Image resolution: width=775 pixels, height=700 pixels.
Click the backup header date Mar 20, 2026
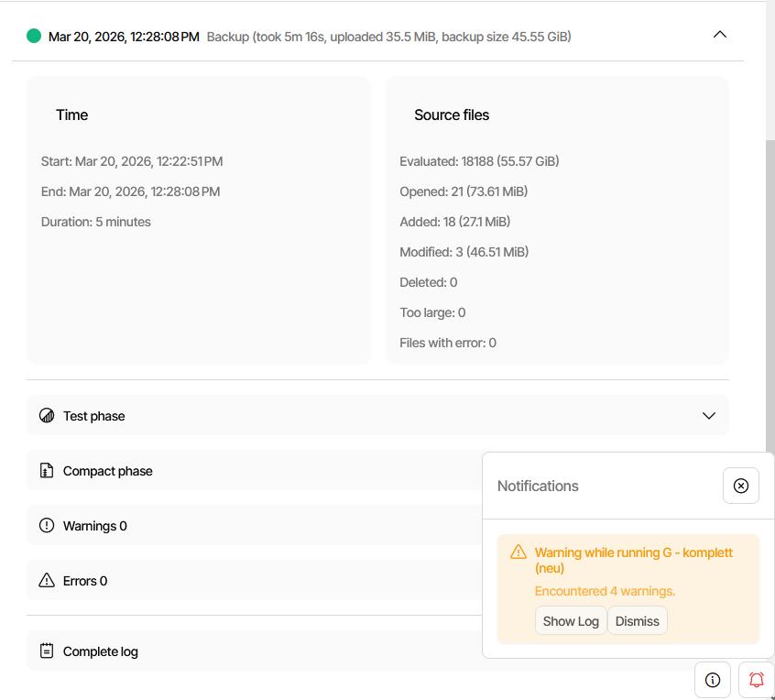click(124, 37)
